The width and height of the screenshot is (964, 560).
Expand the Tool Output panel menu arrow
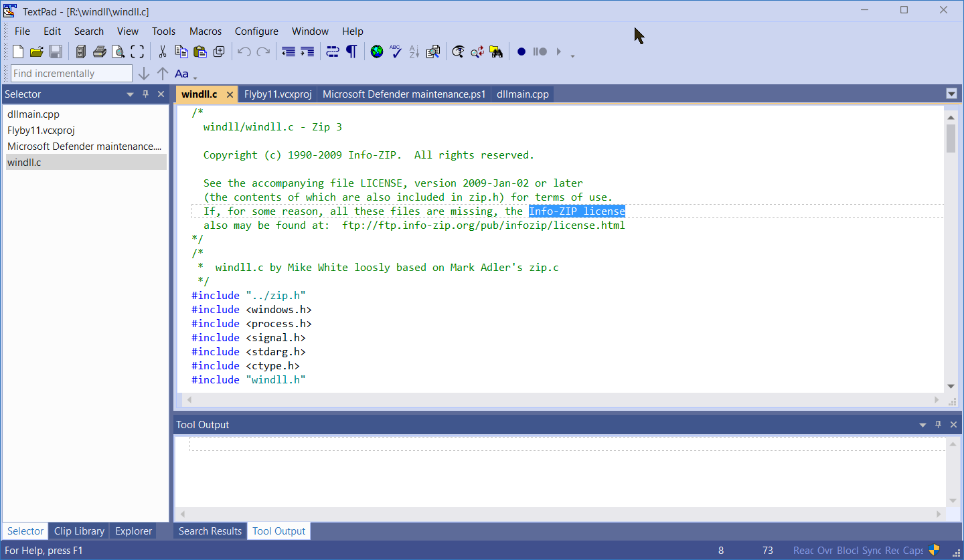point(923,425)
